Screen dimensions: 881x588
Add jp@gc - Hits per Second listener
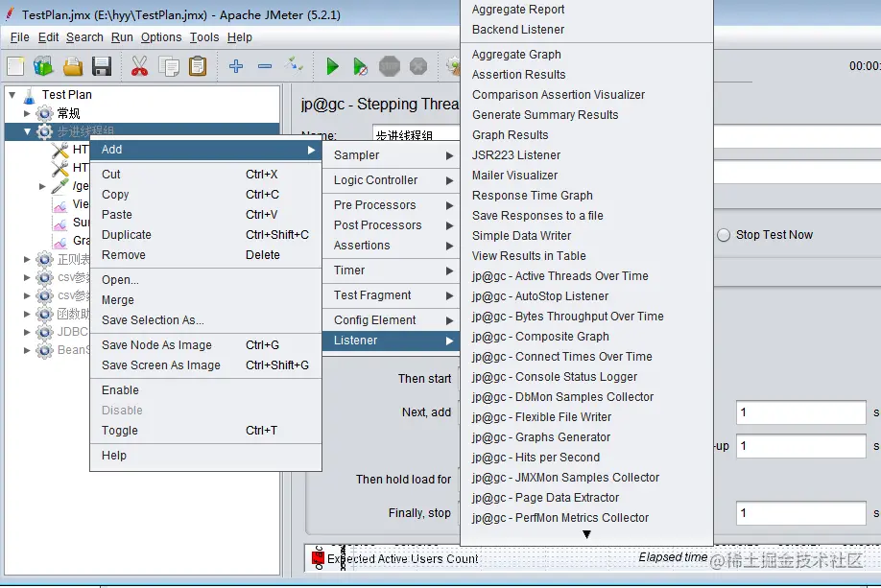coord(586,458)
